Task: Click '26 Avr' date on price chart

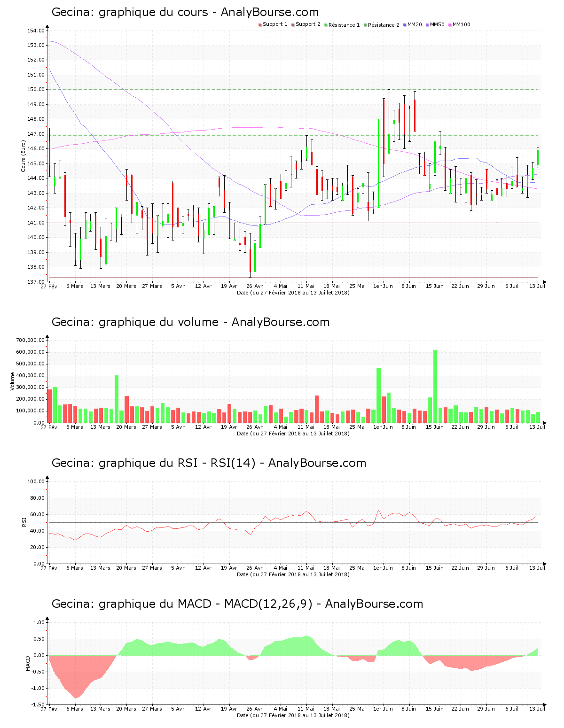Action: click(x=255, y=286)
